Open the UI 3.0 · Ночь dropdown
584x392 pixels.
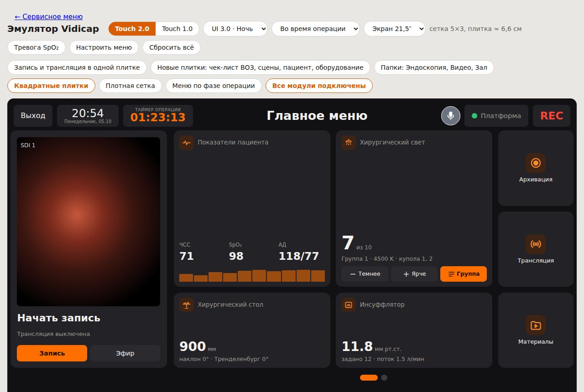pyautogui.click(x=235, y=29)
